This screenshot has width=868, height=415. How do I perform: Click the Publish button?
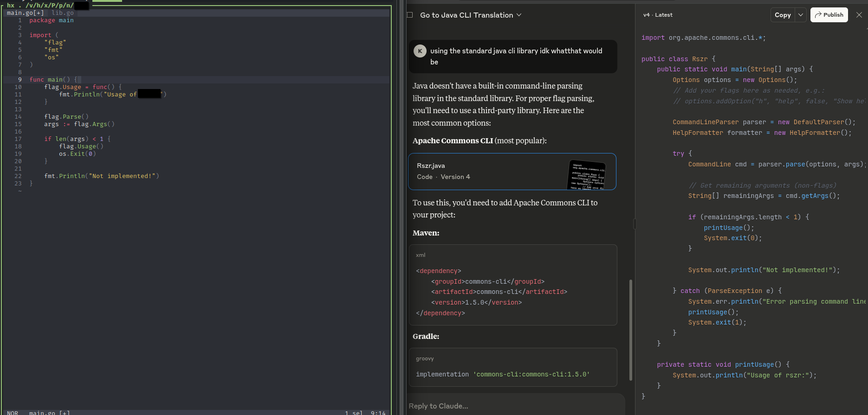pos(829,15)
